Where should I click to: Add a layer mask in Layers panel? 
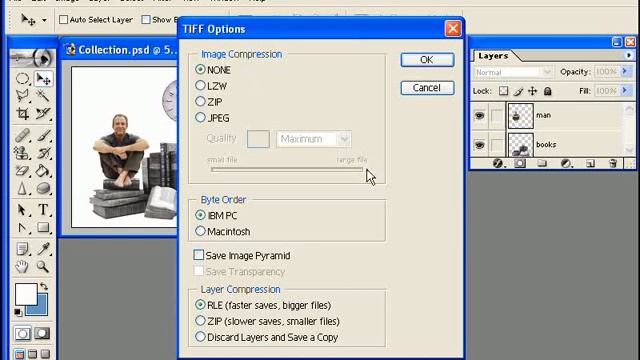pos(520,164)
